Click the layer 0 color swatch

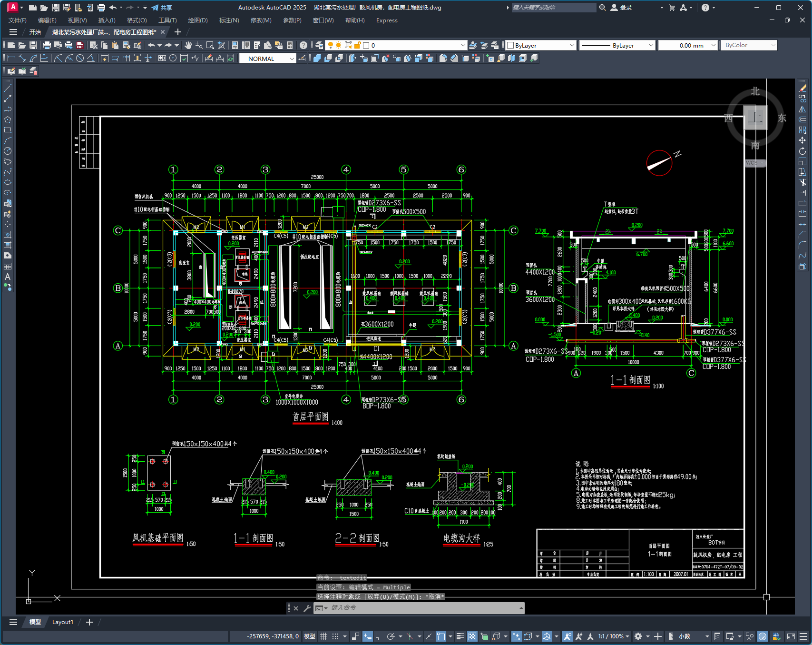tap(366, 45)
